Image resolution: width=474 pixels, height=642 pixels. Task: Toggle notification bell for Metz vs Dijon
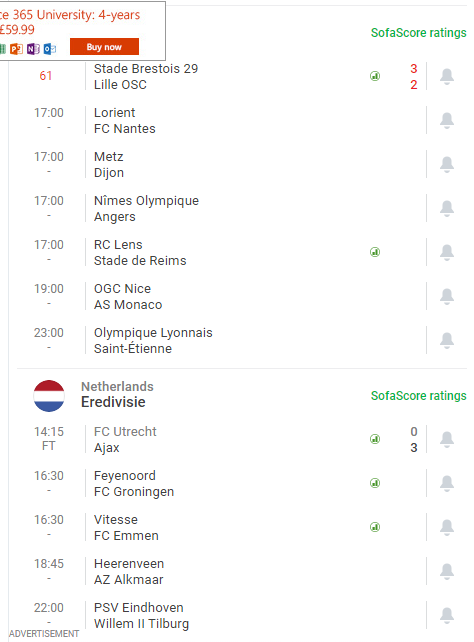click(x=447, y=164)
